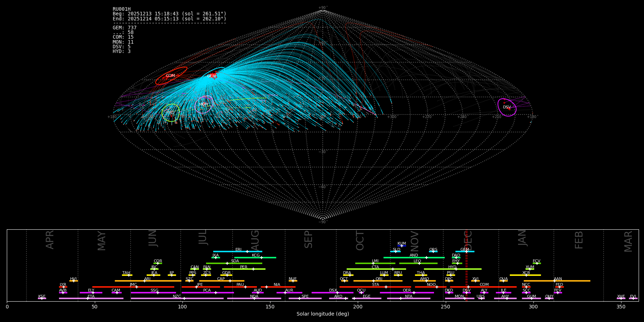Click the 'MON: 11' count line
This screenshot has width=644, height=322.
point(123,42)
